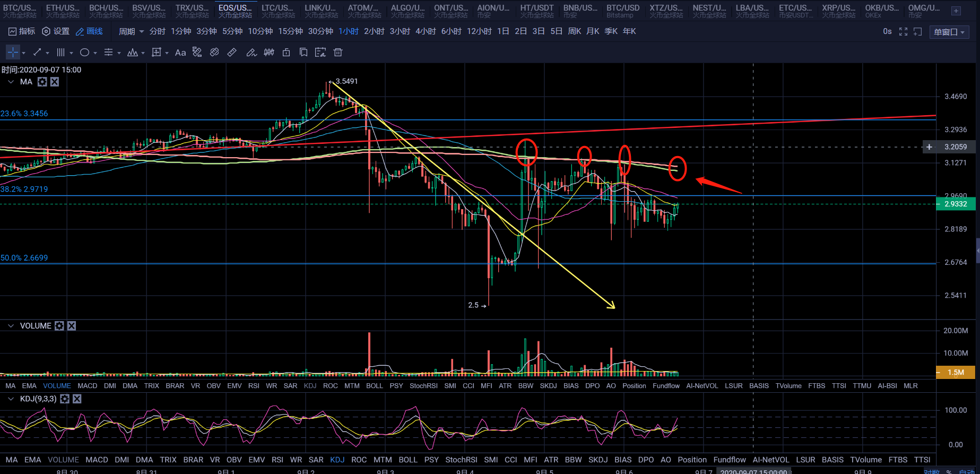Screen dimensions: 980x474
Task: Click the plus button beside price 3.2059
Action: click(x=929, y=147)
